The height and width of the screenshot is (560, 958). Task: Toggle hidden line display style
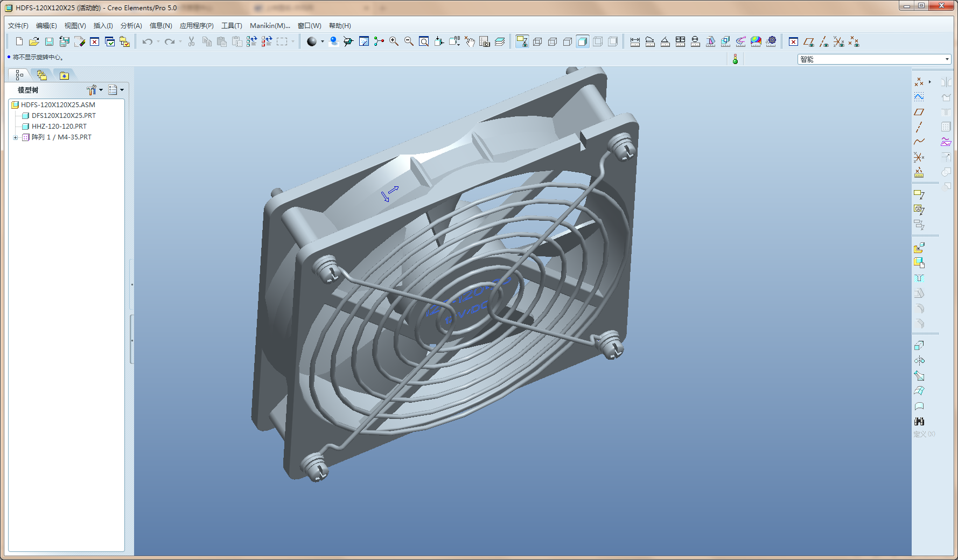coord(553,41)
